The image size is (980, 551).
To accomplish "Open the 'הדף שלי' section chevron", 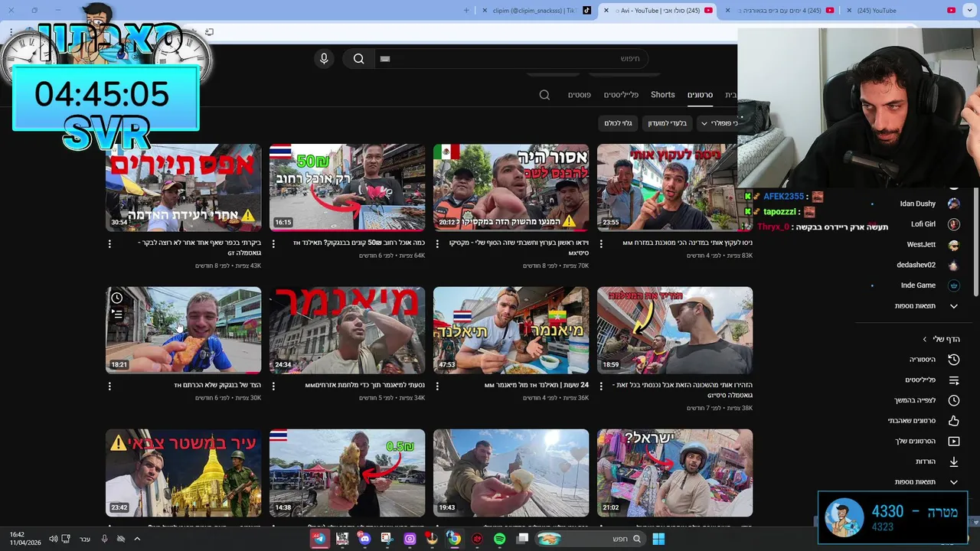I will pos(924,339).
